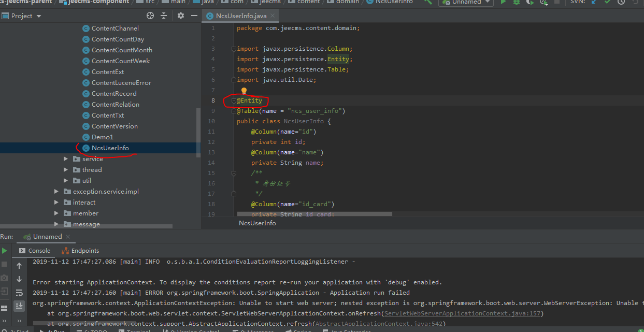Viewport: 644px width, 332px height.
Task: Click the yellow intention light bulb
Action: coord(244,91)
